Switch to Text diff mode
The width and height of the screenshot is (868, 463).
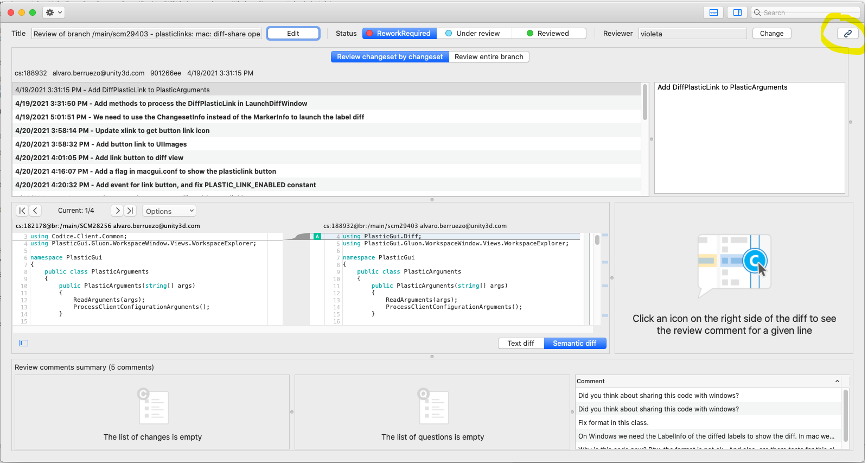click(521, 343)
